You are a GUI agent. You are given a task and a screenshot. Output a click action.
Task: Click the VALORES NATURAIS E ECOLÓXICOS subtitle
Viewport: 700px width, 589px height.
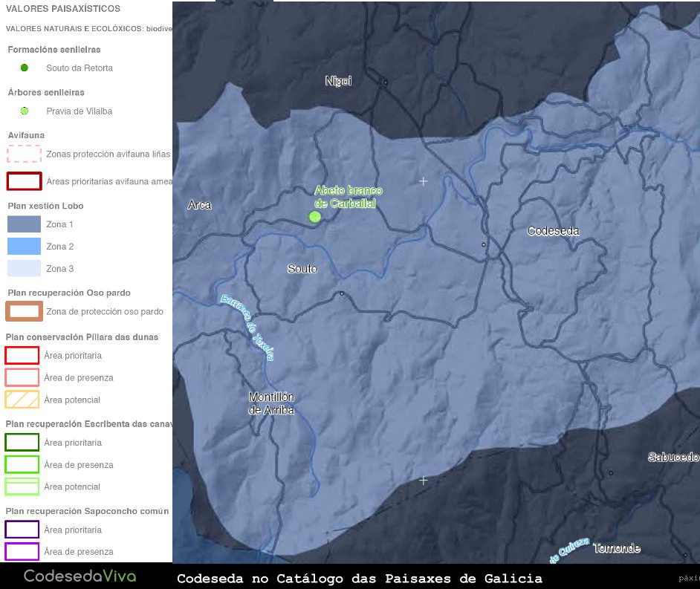[89, 28]
